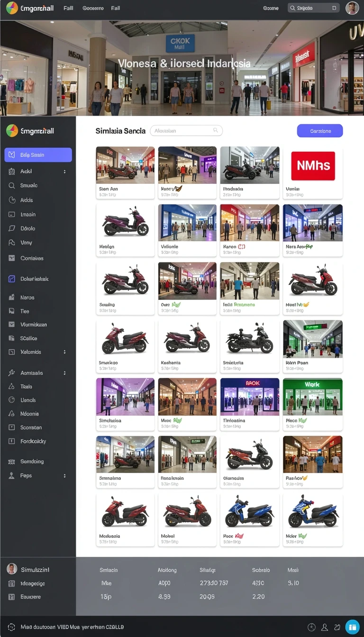Image resolution: width=364 pixels, height=637 pixels.
Task: Click the Tiee sidebar icon
Action: (12, 311)
